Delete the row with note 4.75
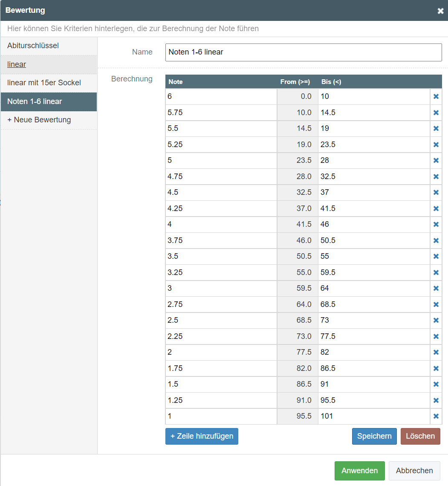 click(x=436, y=176)
